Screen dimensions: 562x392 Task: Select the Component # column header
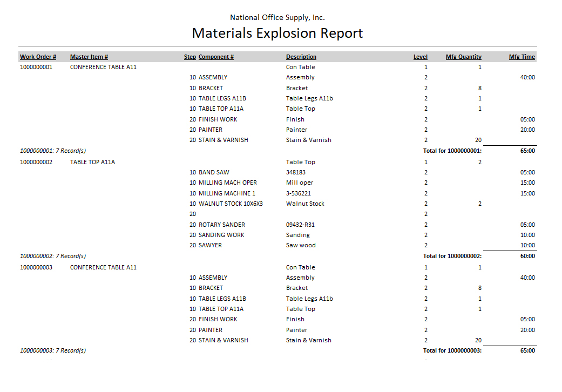[x=216, y=57]
